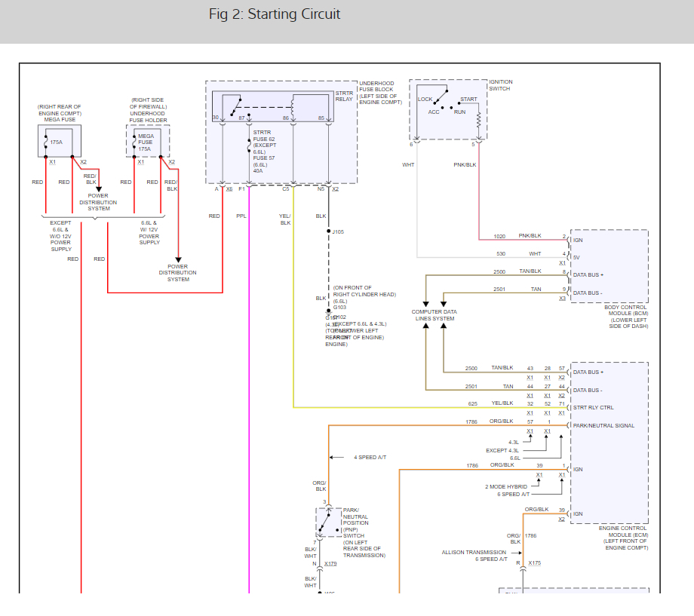
Task: Click the EXCEPT 4.3L label
Action: [x=502, y=450]
